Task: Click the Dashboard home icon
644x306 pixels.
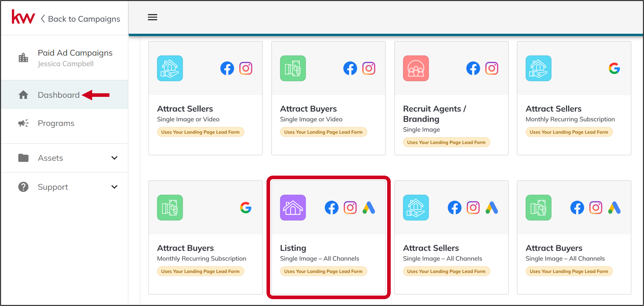Action: coord(23,95)
